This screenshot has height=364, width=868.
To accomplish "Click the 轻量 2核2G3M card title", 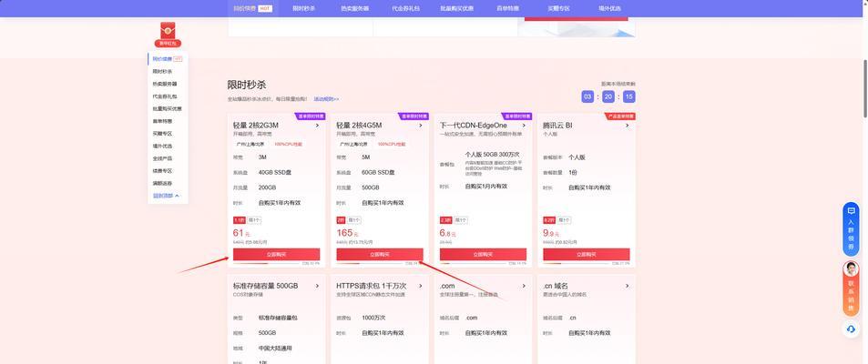I will [255, 126].
